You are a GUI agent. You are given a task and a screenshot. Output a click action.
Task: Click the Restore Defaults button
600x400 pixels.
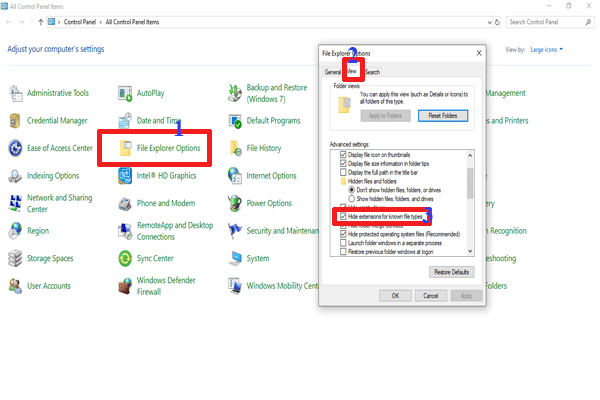pyautogui.click(x=452, y=272)
